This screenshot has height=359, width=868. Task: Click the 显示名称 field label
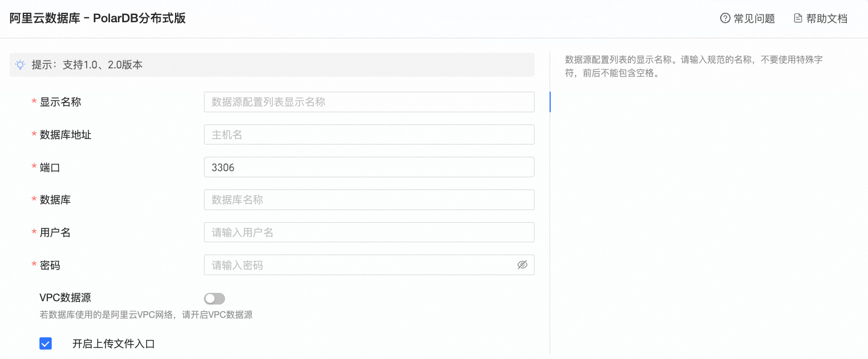point(61,102)
